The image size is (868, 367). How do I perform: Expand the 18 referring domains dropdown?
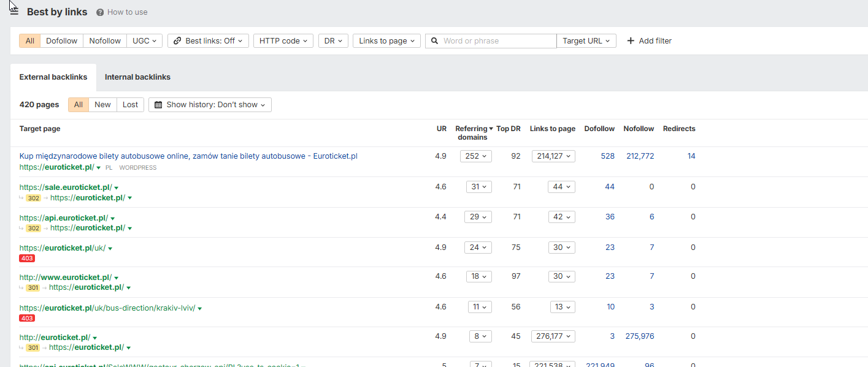click(x=478, y=276)
